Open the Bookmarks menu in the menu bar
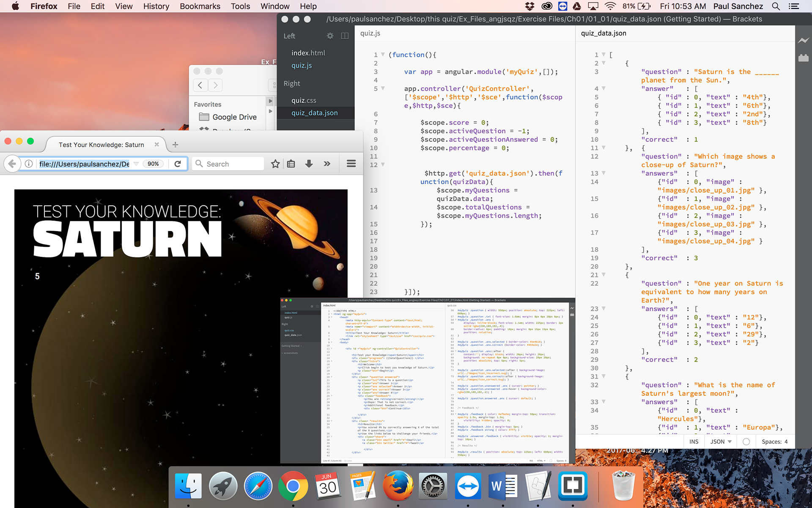The width and height of the screenshot is (812, 508). point(200,6)
